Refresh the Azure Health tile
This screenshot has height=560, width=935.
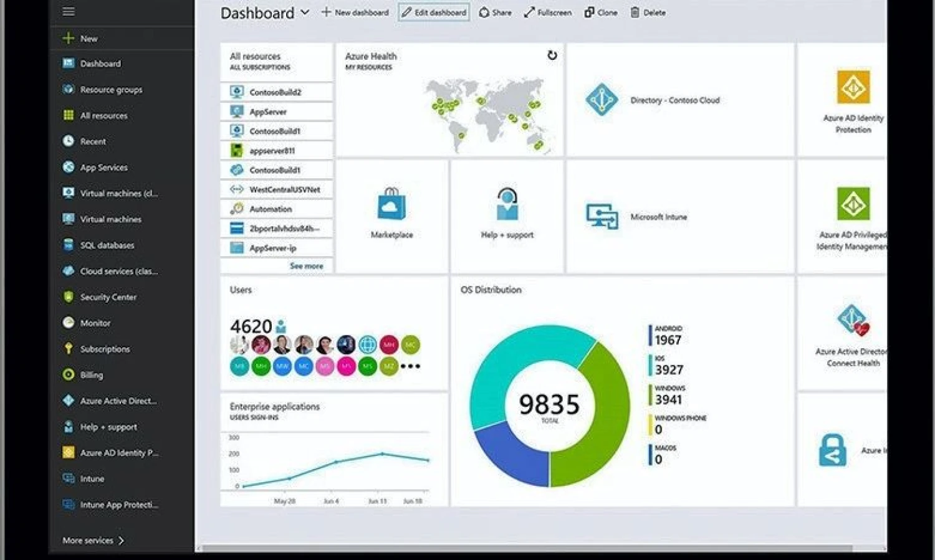(x=552, y=55)
